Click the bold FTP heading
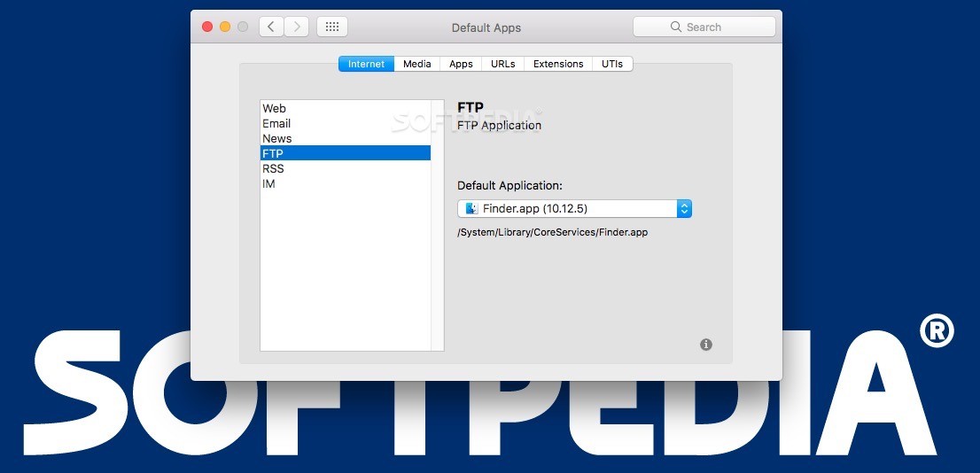 [471, 107]
